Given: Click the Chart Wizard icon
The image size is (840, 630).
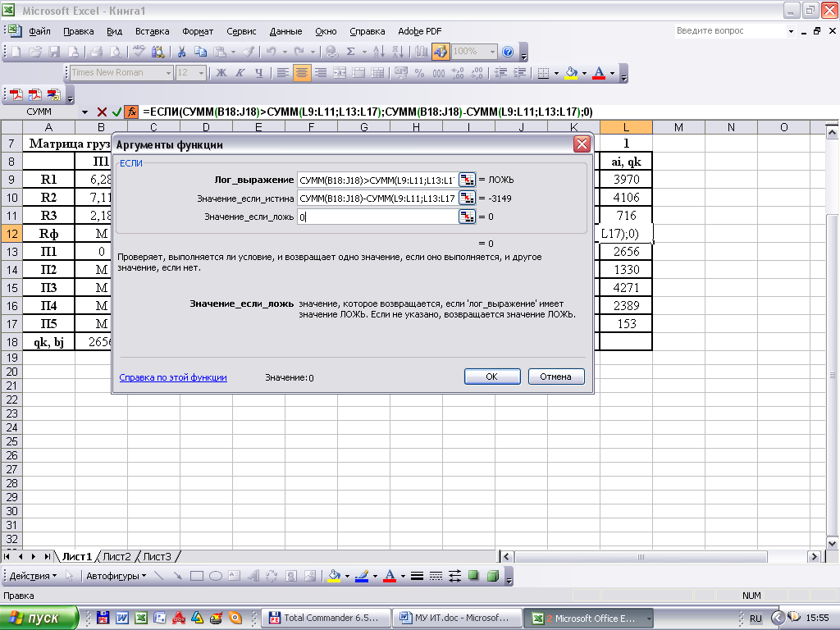Looking at the screenshot, I should pos(421,52).
